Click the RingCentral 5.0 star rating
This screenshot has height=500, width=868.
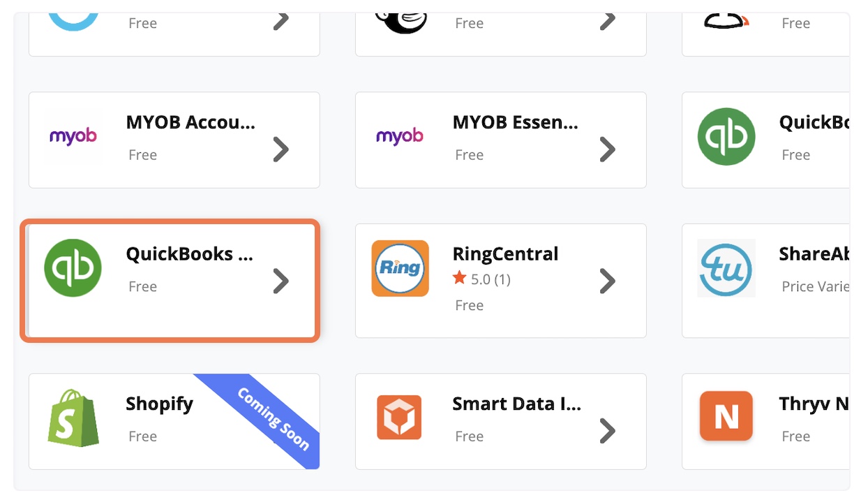(481, 279)
